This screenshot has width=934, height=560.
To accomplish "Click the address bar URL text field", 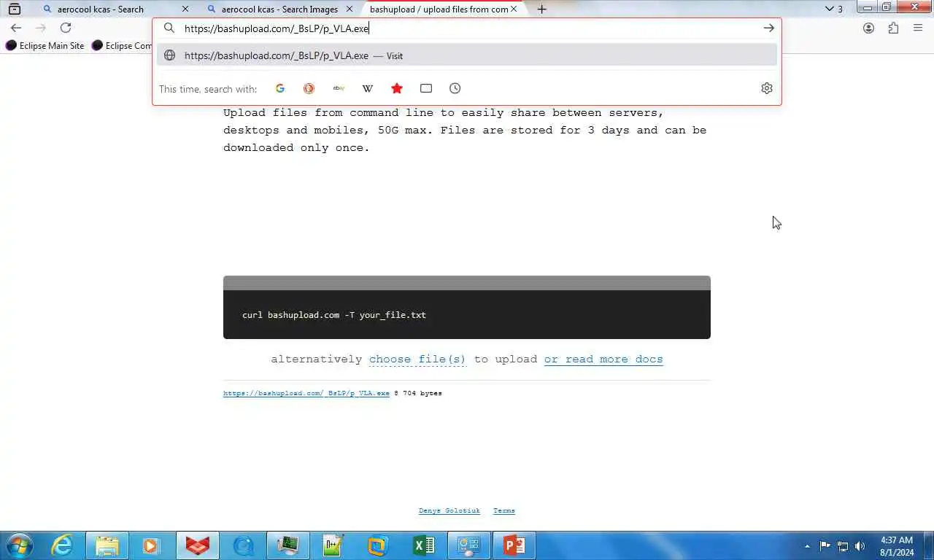I will click(467, 28).
